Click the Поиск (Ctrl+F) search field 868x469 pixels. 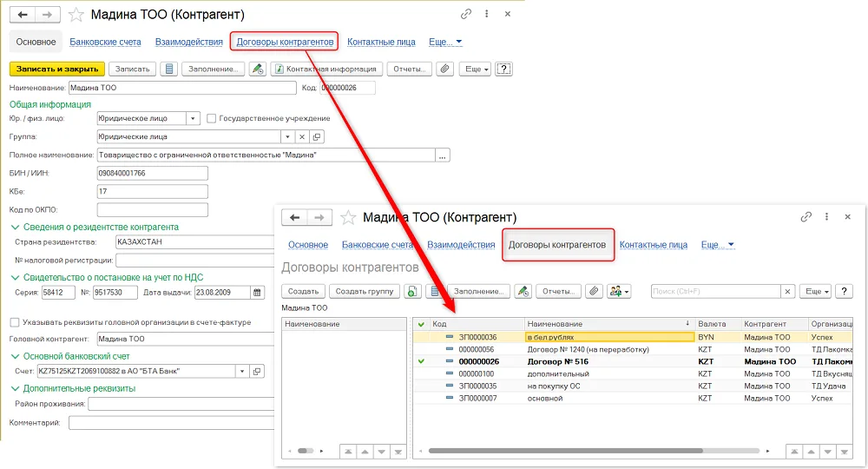click(715, 291)
